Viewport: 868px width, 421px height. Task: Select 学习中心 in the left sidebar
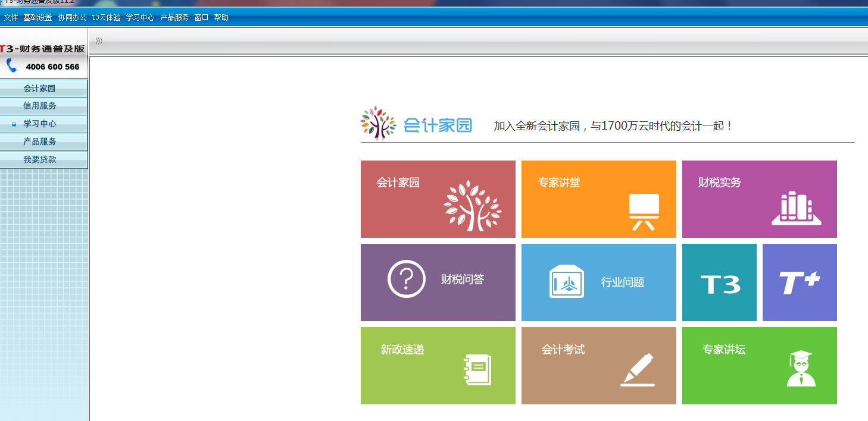[44, 124]
